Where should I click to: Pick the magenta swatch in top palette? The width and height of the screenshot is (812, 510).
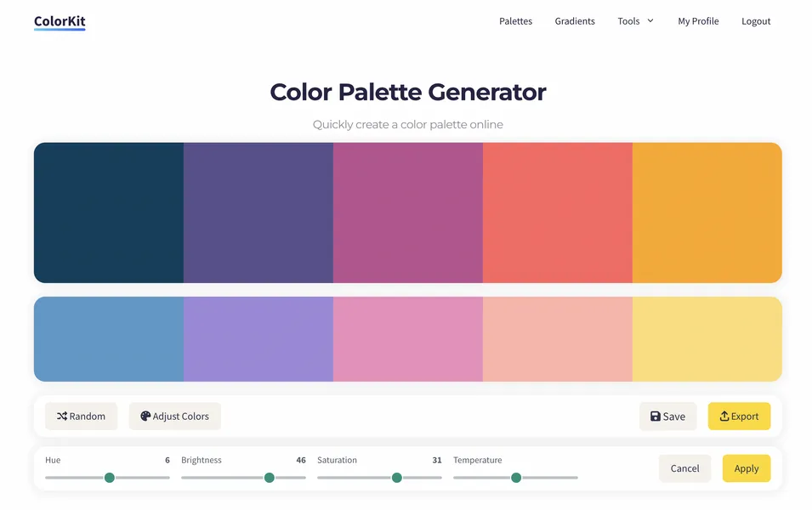pyautogui.click(x=407, y=212)
